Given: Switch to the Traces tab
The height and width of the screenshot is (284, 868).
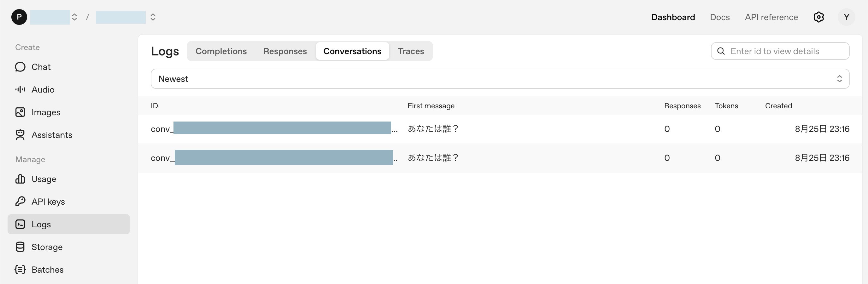Looking at the screenshot, I should coord(411,51).
